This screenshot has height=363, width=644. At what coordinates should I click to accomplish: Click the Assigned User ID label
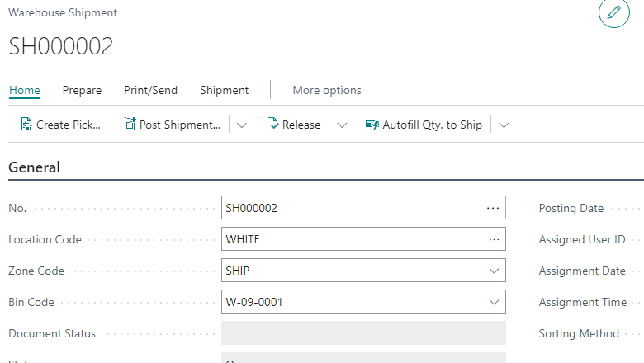point(582,239)
